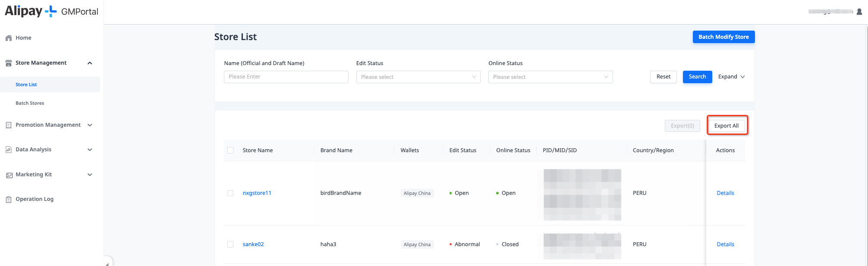Open the user profile icon
The height and width of the screenshot is (266, 868).
(x=859, y=12)
